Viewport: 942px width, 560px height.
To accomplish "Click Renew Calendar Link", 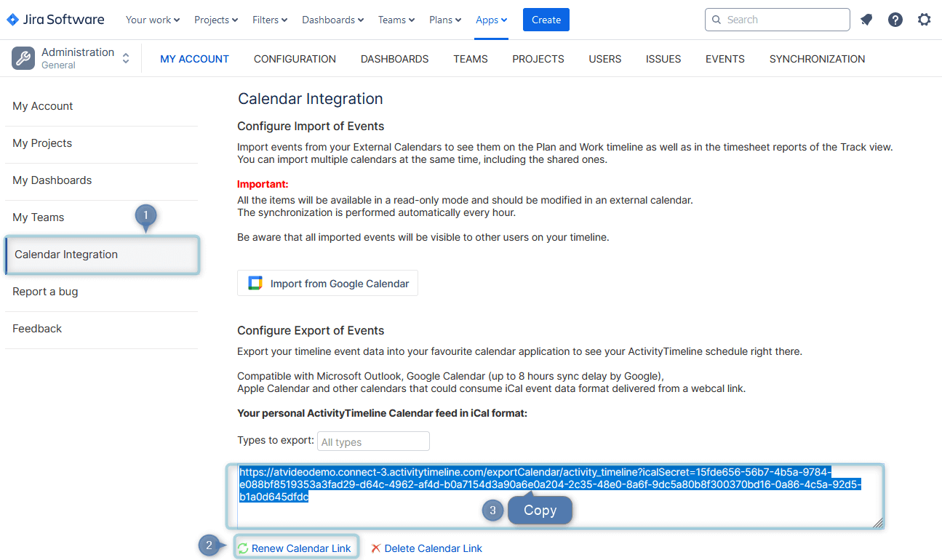I will [x=301, y=548].
